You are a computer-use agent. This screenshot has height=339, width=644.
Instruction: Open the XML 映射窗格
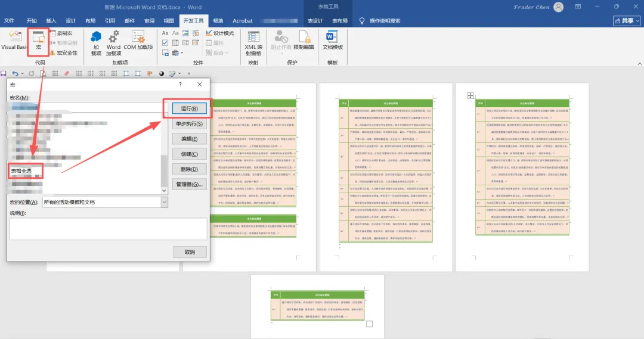[253, 43]
